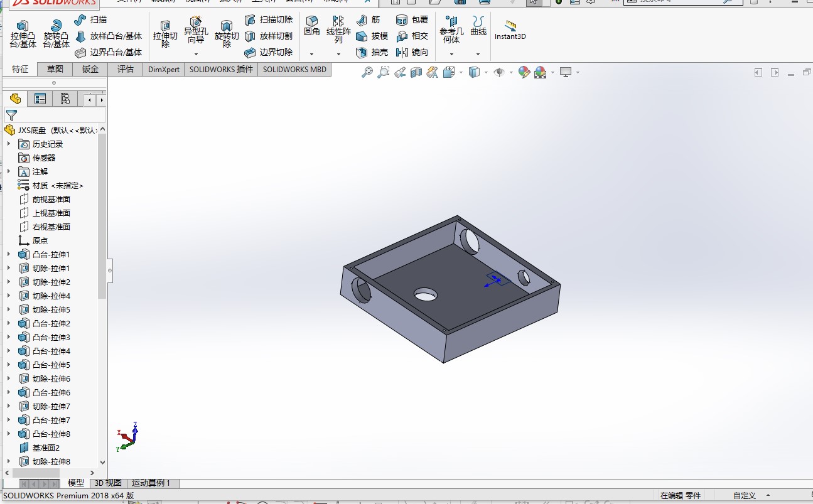The width and height of the screenshot is (813, 504).
Task: Click the 相交 intersect tool
Action: click(412, 36)
